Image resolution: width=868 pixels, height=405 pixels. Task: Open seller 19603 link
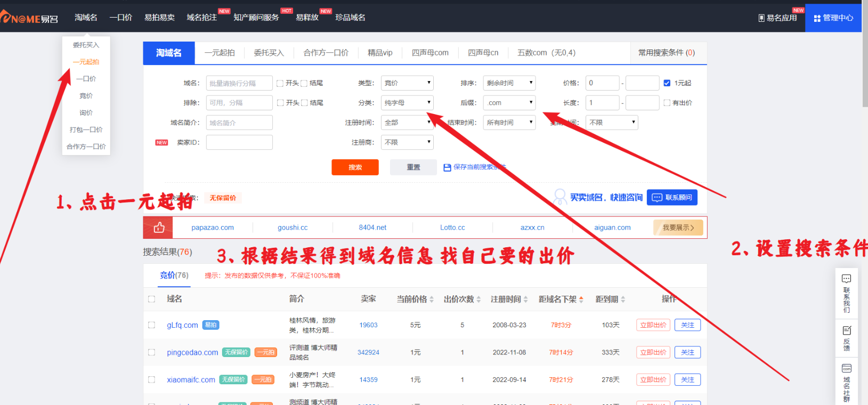[x=368, y=325]
